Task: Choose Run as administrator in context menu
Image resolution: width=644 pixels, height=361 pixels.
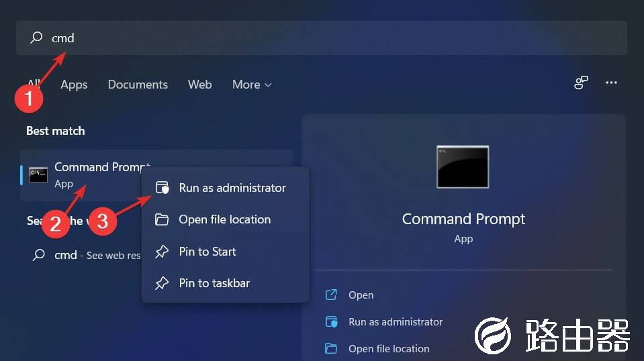Action: click(232, 188)
